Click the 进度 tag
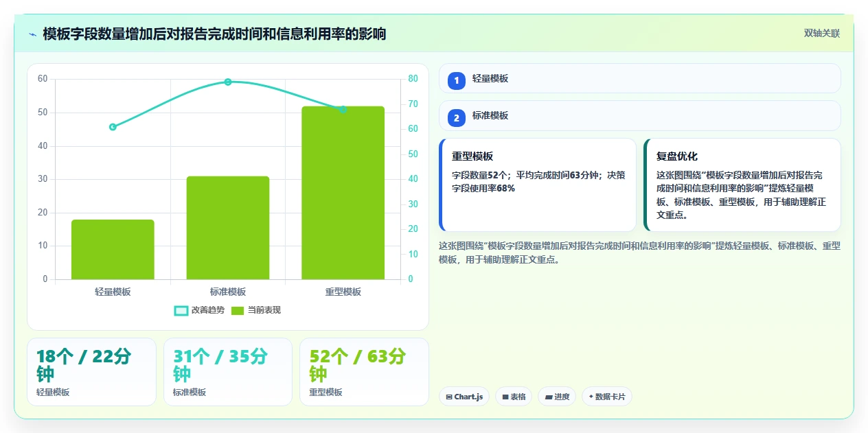The image size is (868, 433). (x=557, y=397)
